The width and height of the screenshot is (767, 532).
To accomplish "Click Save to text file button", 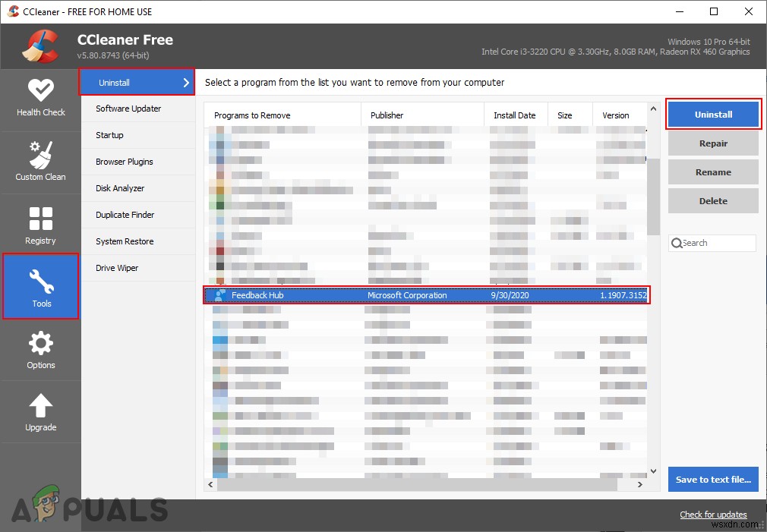I will (713, 479).
